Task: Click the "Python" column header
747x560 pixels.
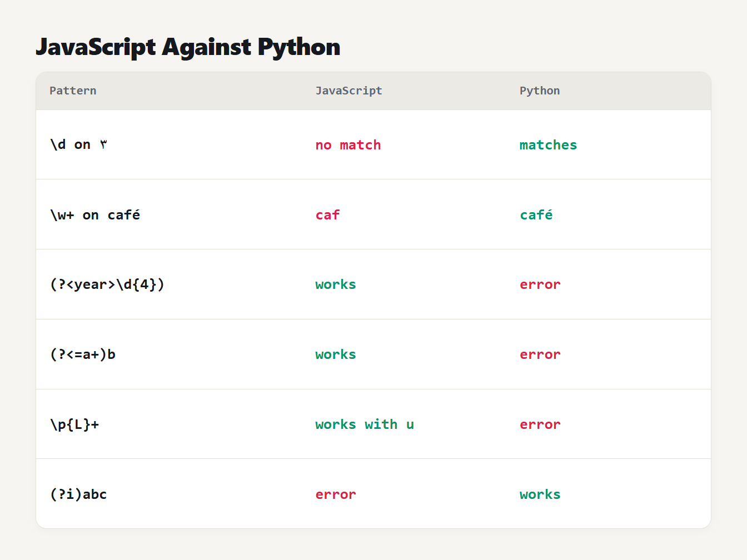Action: click(x=540, y=91)
